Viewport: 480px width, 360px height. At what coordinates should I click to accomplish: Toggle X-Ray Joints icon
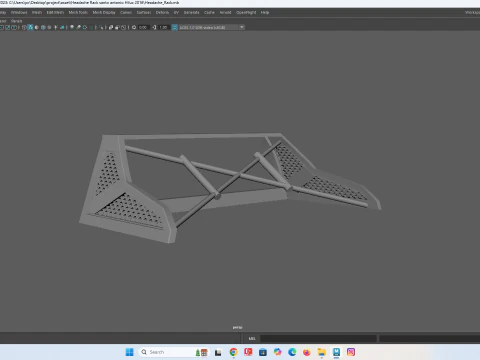point(123,27)
